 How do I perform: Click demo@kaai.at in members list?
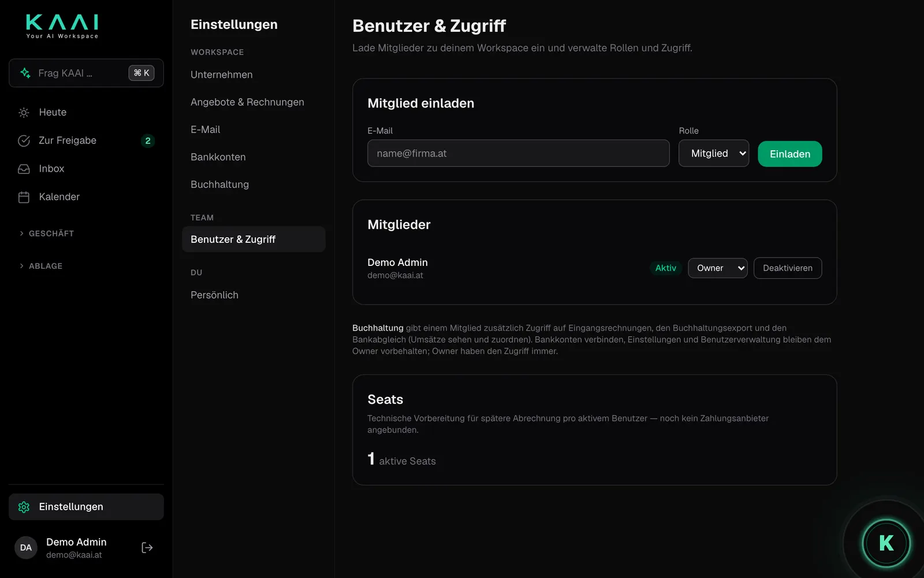point(395,276)
